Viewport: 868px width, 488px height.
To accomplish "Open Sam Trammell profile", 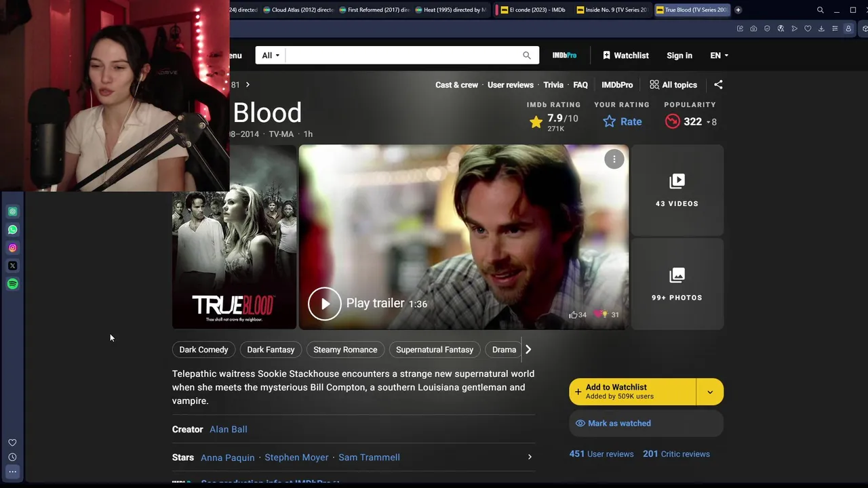I will click(x=369, y=457).
